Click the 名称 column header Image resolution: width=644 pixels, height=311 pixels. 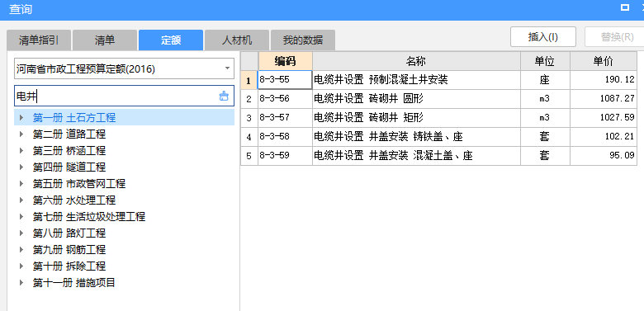pos(416,61)
